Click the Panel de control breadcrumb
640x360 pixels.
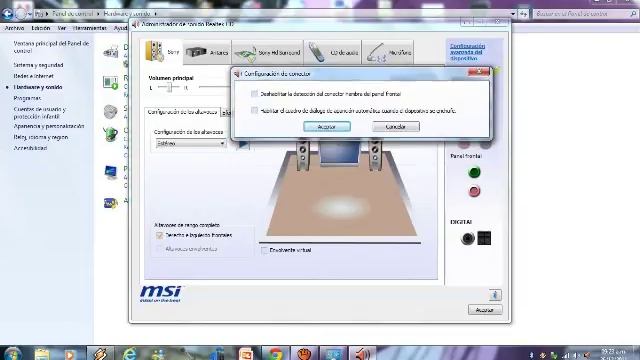(73, 14)
